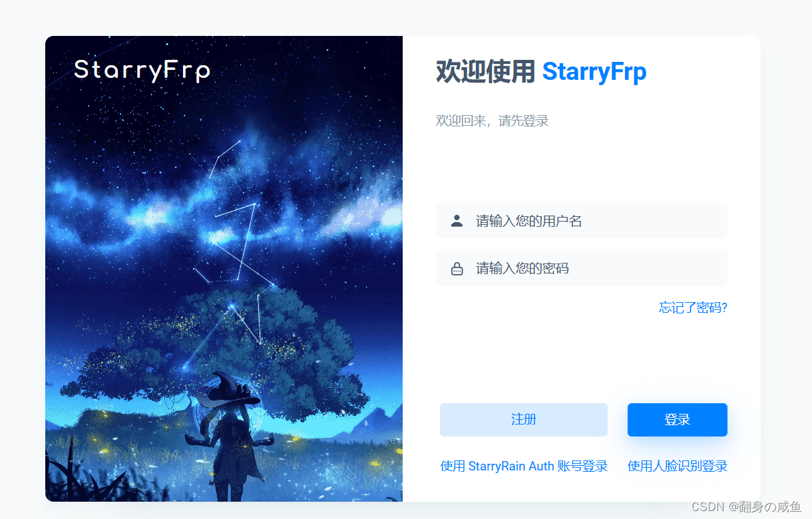This screenshot has height=519, width=812.
Task: Click the constellation lines in the night sky
Action: (233, 233)
